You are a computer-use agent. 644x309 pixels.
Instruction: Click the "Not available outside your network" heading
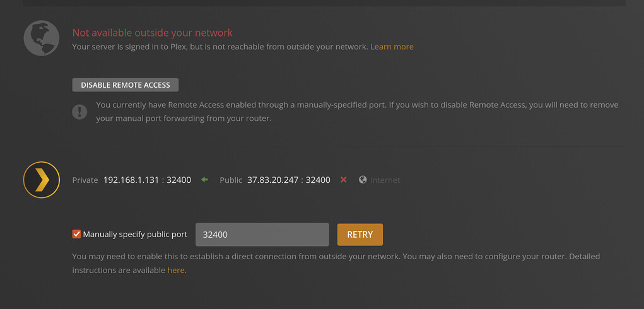pyautogui.click(x=153, y=33)
